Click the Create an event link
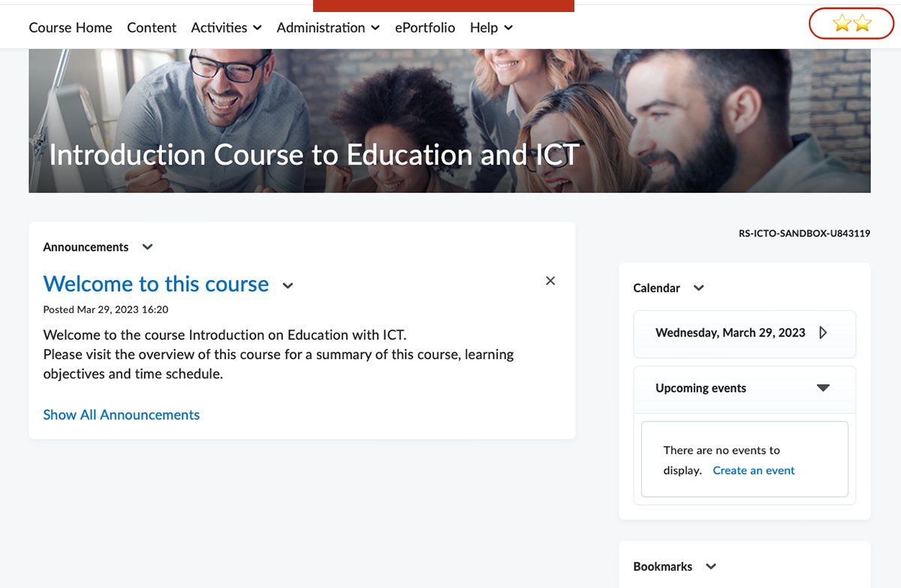This screenshot has width=901, height=588. tap(753, 471)
